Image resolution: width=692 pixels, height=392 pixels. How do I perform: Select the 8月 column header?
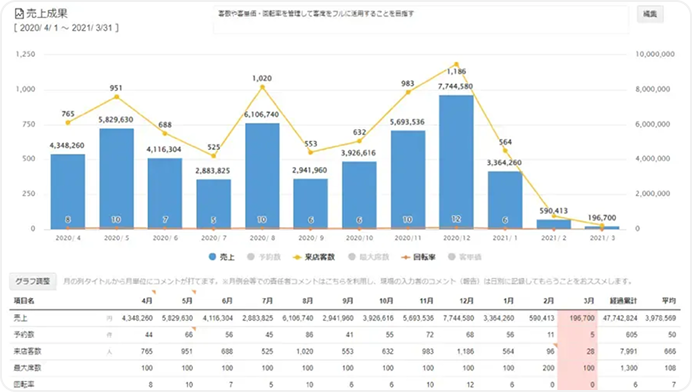(308, 301)
